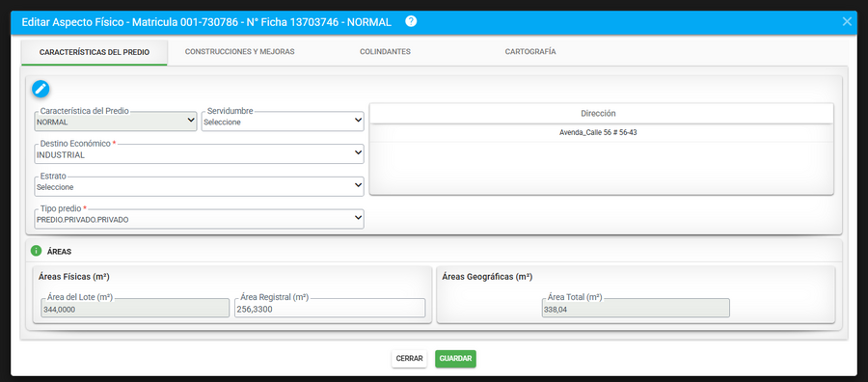Expand the Servidumbre dropdown

pos(283,122)
